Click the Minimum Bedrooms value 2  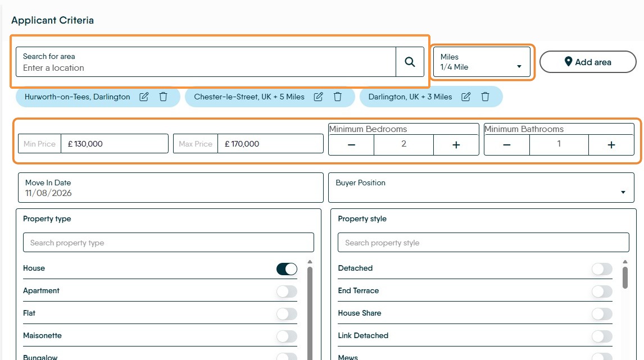[x=403, y=144]
